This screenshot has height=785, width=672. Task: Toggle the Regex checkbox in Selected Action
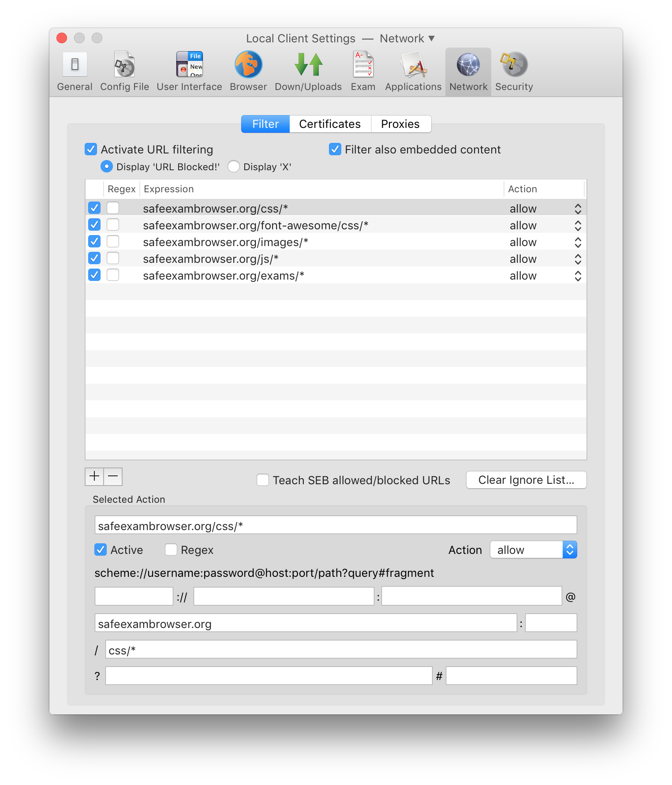click(x=171, y=549)
